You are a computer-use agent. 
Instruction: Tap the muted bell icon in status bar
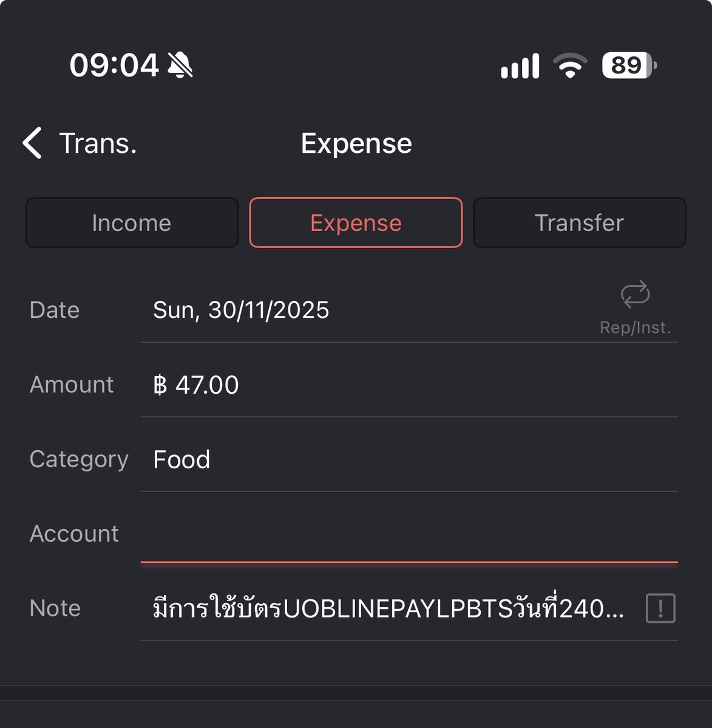(x=180, y=65)
